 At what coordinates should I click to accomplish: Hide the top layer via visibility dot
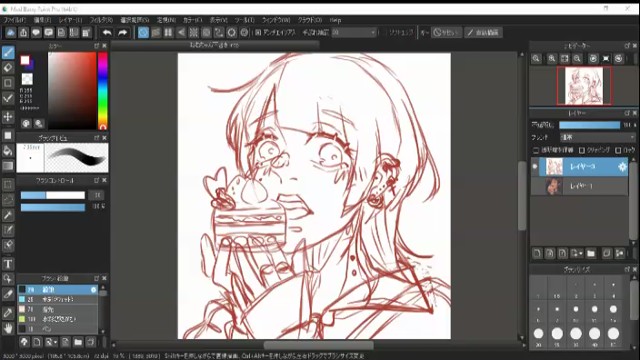tap(535, 167)
